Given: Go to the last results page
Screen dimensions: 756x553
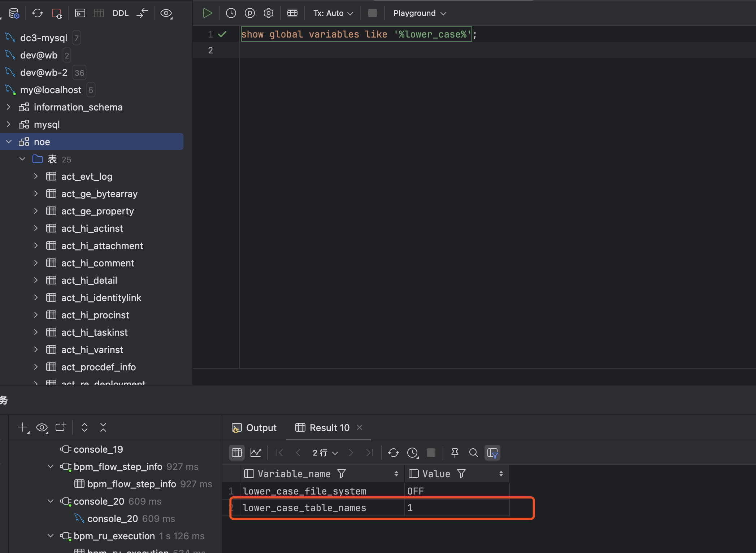Looking at the screenshot, I should pos(370,453).
